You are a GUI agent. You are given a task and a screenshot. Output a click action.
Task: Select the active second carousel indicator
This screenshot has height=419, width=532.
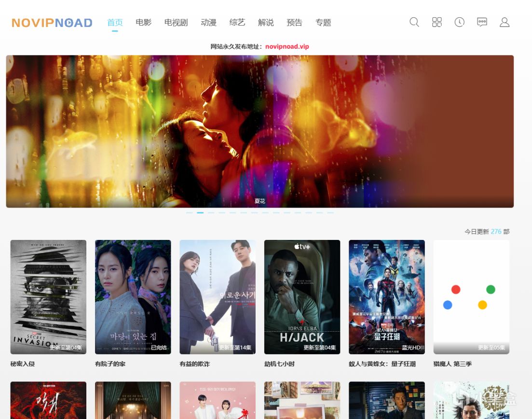[x=200, y=212]
